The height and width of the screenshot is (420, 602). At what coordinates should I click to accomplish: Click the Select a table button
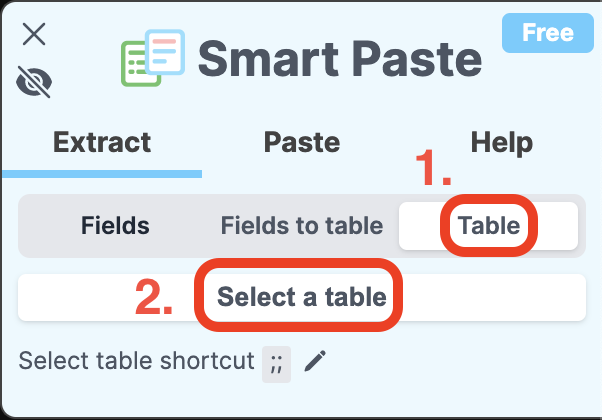(302, 297)
